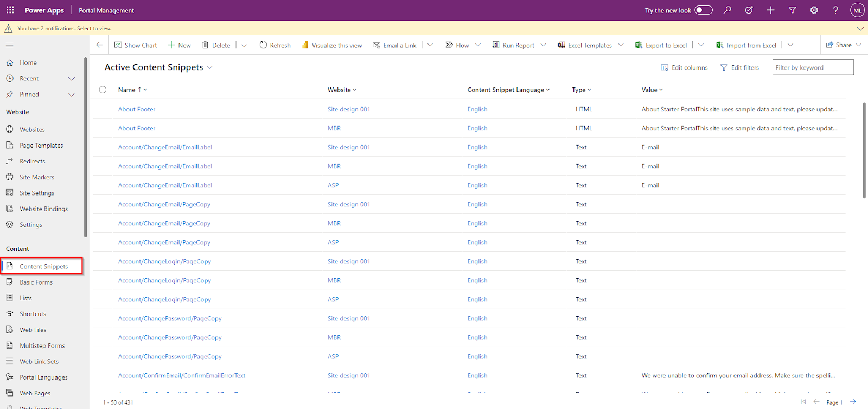Open the help question mark icon
Image resolution: width=868 pixels, height=409 pixels.
pos(835,10)
